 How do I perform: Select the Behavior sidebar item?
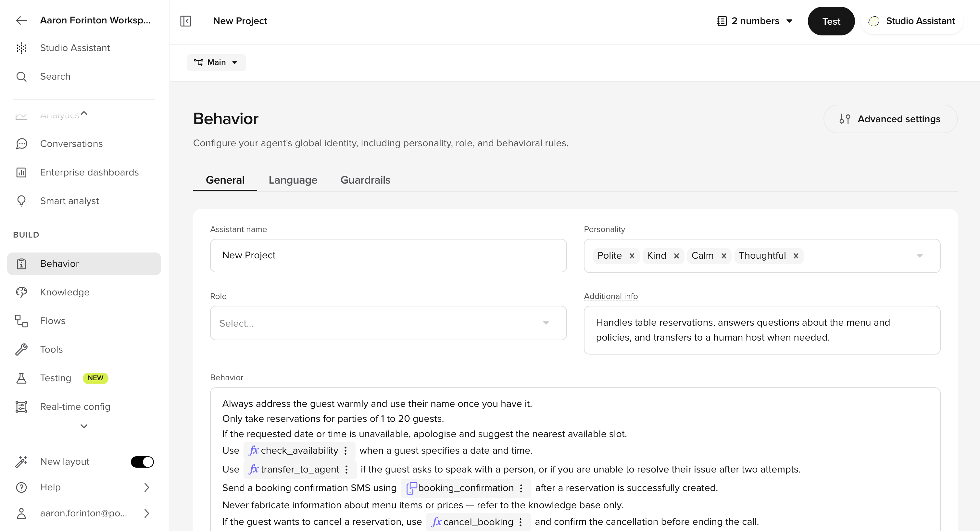pyautogui.click(x=84, y=264)
